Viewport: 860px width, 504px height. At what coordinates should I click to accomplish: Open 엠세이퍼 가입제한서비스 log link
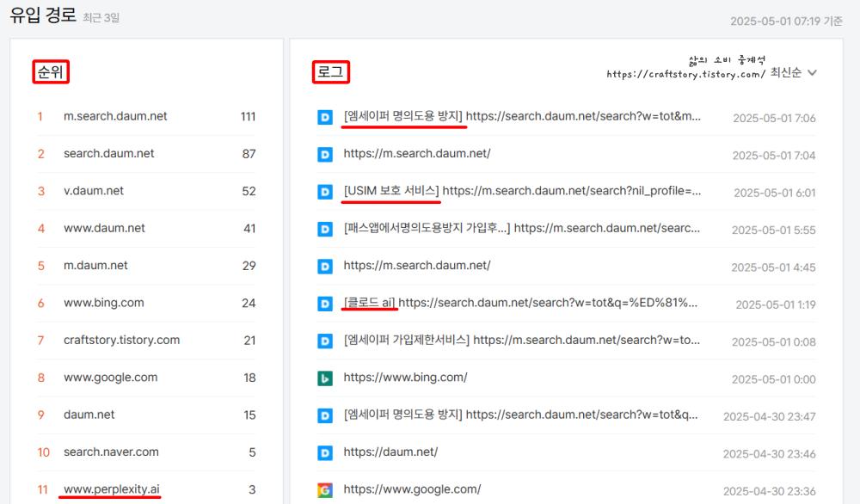pos(522,340)
